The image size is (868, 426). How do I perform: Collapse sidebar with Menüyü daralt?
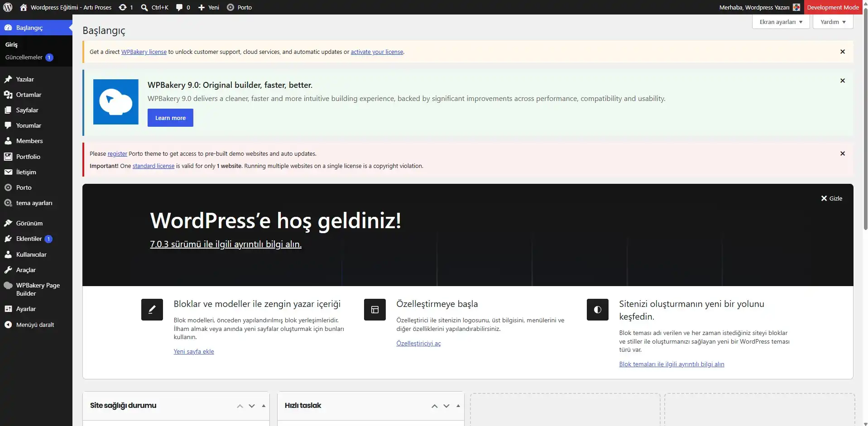point(36,325)
